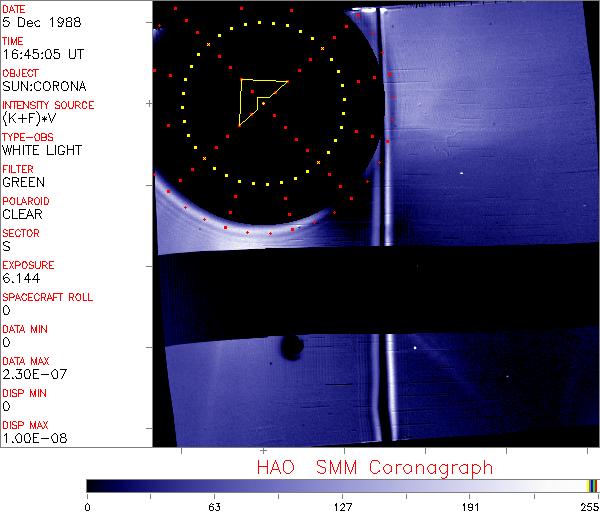The image size is (600, 512).
Task: Click the 63 tick label under the color bar
Action: pos(215,505)
